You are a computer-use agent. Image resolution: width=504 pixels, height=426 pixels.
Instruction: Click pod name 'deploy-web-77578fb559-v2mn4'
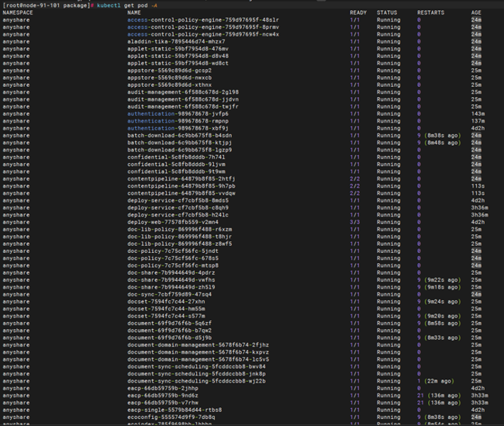[173, 223]
